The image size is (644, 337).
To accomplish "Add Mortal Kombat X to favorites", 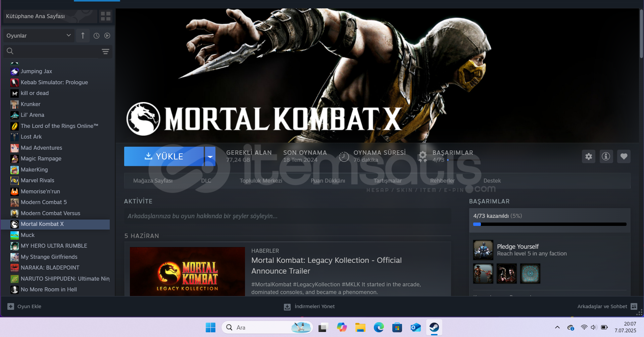I will point(624,156).
